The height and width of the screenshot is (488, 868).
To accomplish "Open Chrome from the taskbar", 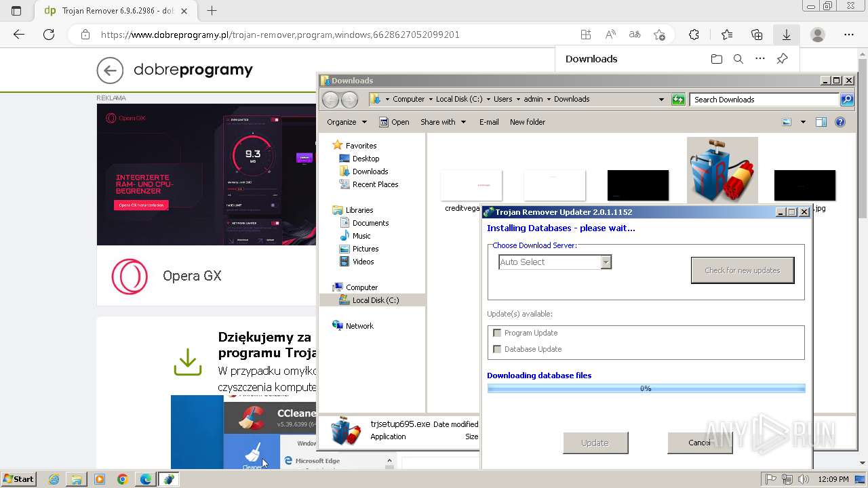I will (122, 479).
